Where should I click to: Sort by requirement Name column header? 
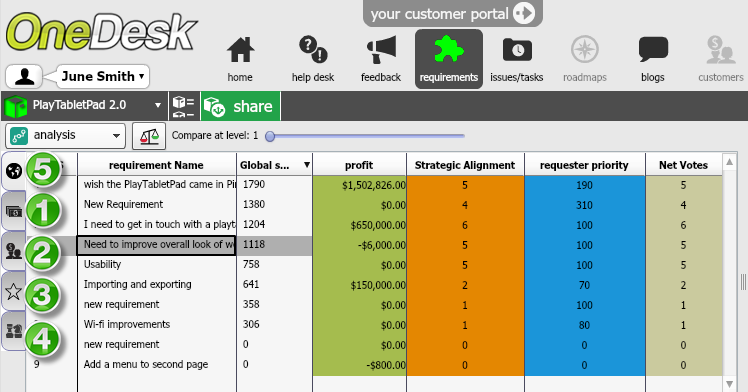(156, 165)
